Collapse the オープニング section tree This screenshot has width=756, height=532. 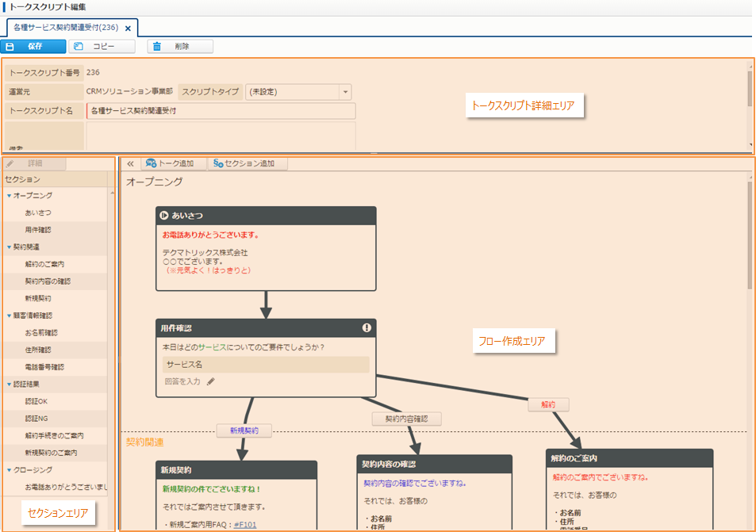point(9,195)
